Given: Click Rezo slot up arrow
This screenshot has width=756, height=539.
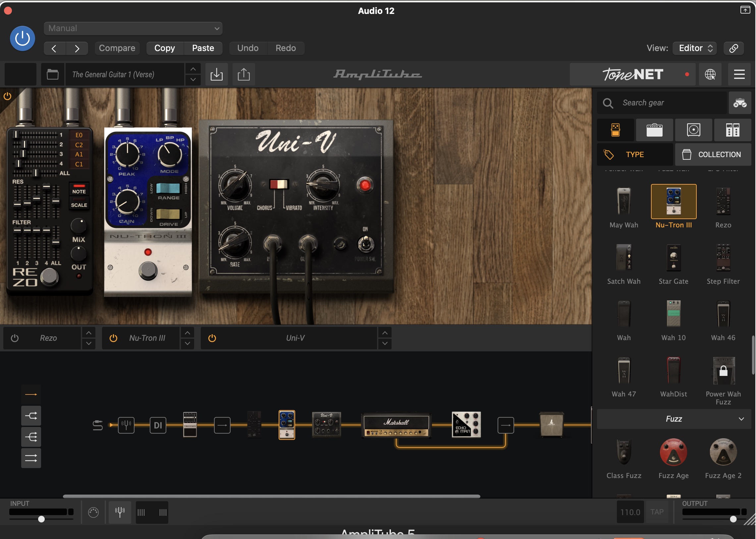Looking at the screenshot, I should tap(89, 332).
